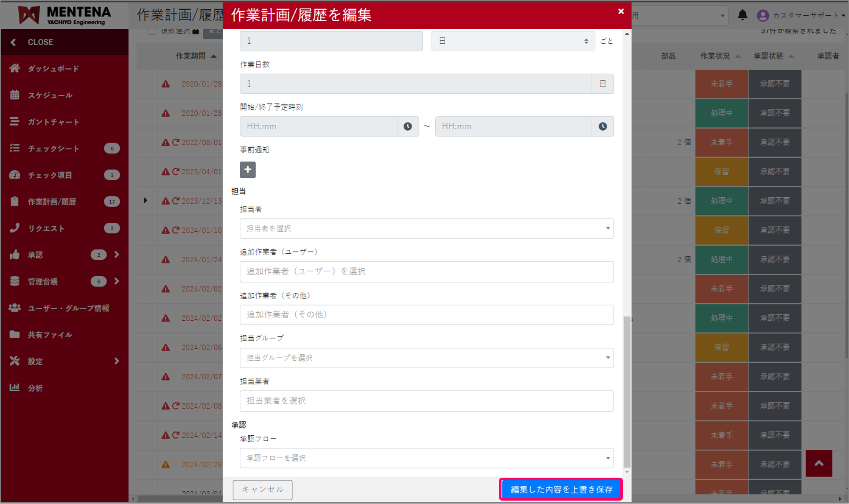Open 分析 chart icon in sidebar
Image resolution: width=849 pixels, height=504 pixels.
(x=15, y=387)
